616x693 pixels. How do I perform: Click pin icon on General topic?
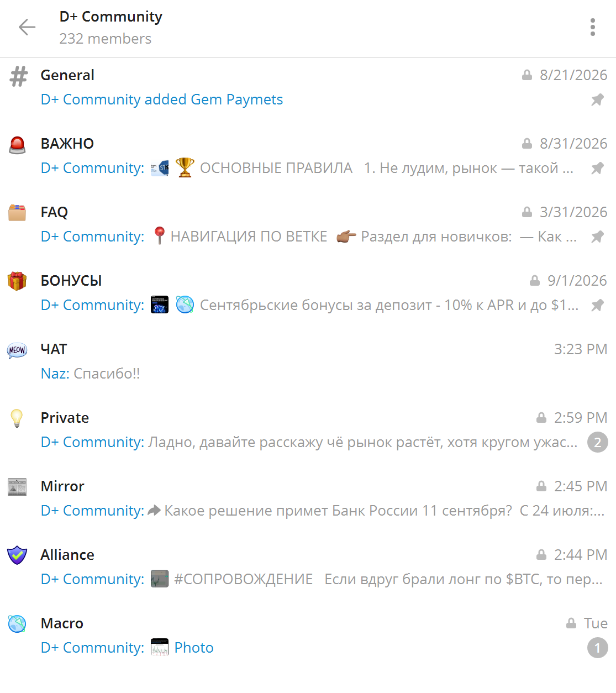point(597,100)
